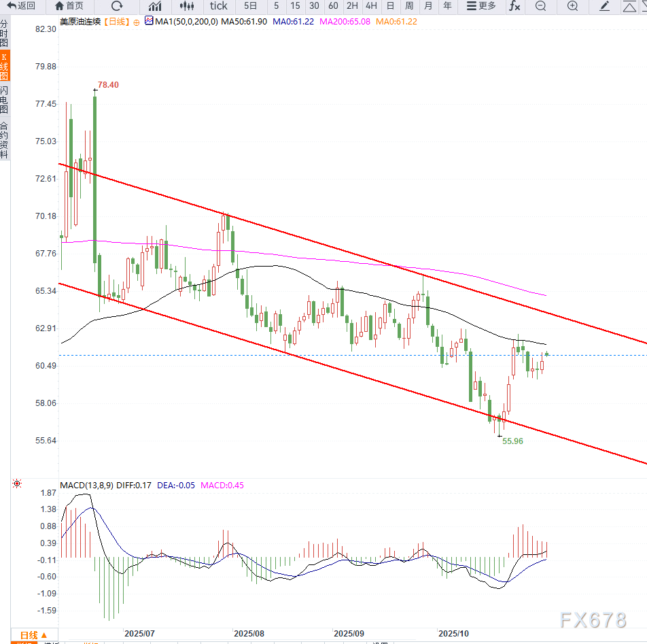Image resolution: width=647 pixels, height=644 pixels.
Task: Click the refresh icon in the toolbar
Action: [x=116, y=6]
